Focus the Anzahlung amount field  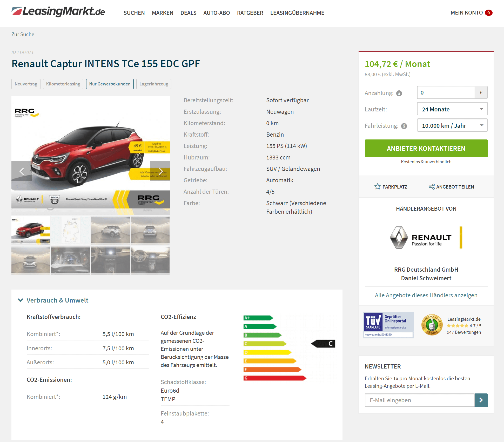(x=446, y=92)
